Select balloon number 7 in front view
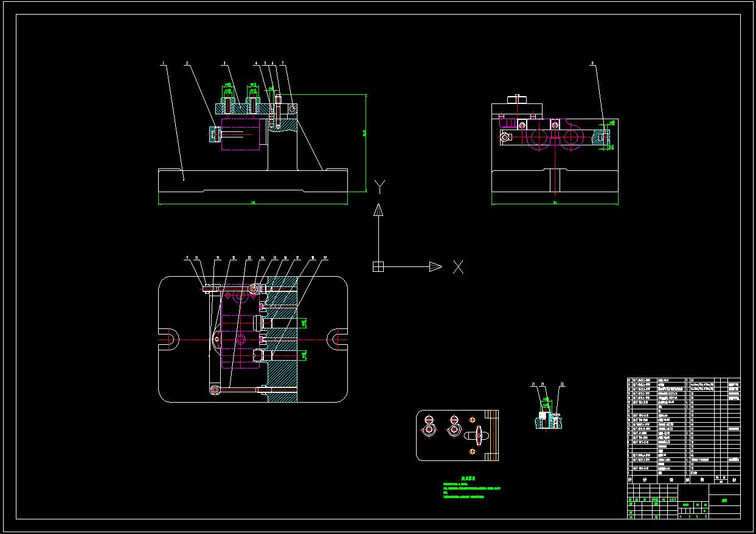Viewport: 756px width, 534px height. point(282,63)
